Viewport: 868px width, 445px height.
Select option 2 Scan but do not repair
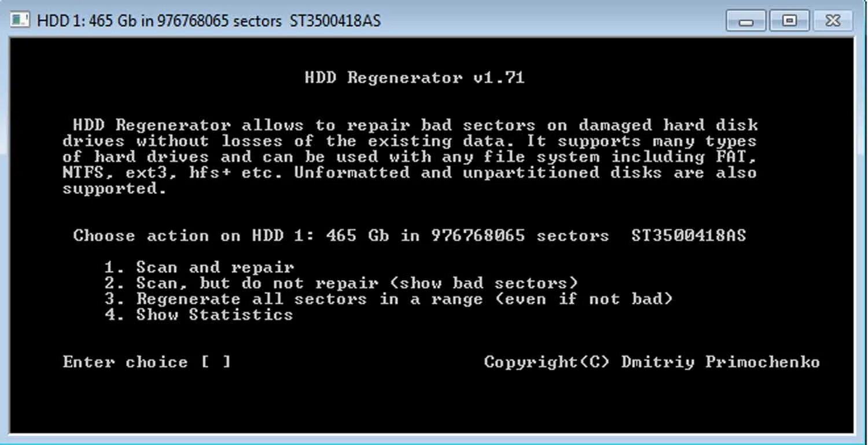coord(341,284)
